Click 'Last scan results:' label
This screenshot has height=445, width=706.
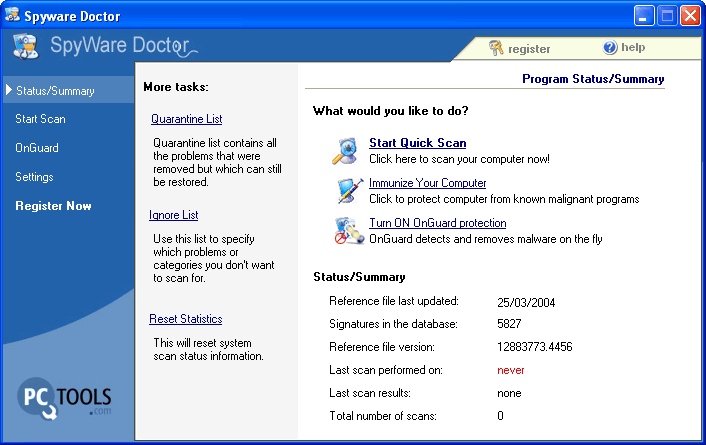click(370, 393)
